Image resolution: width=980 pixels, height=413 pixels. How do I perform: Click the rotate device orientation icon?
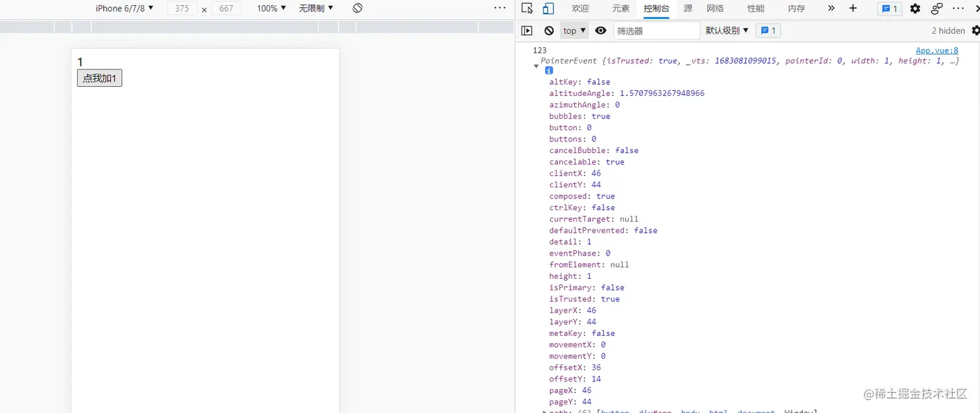(358, 8)
